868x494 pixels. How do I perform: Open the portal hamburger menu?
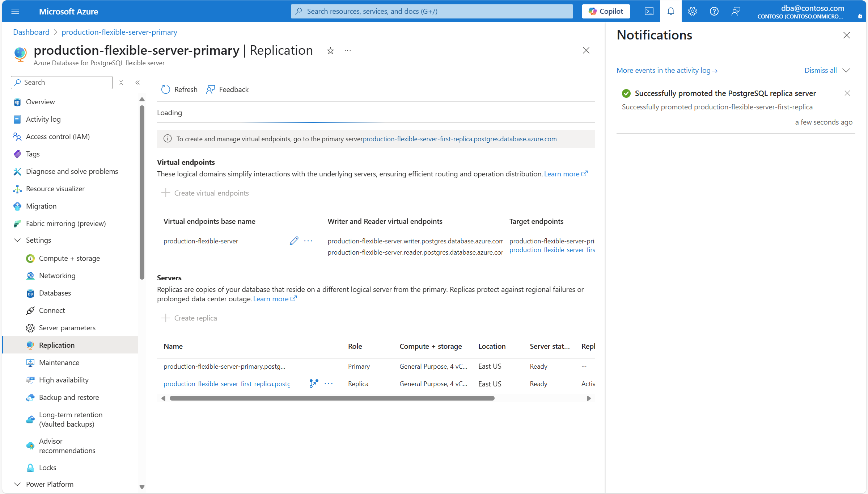pyautogui.click(x=15, y=11)
